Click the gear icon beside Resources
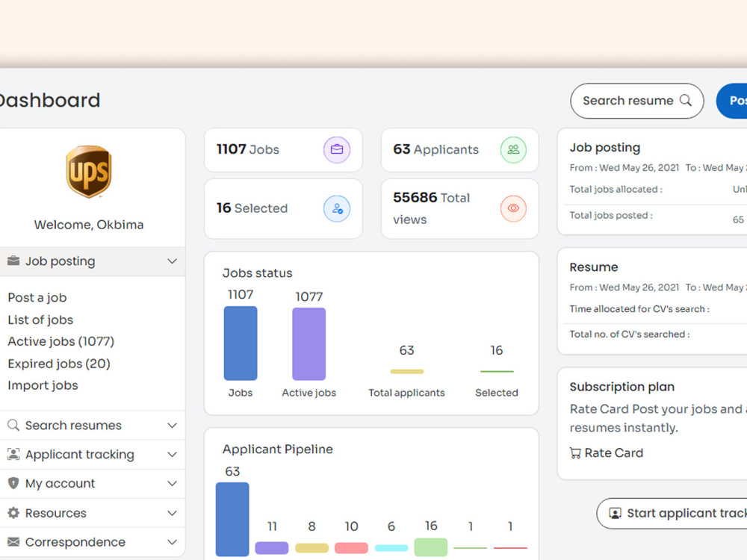 coord(13,513)
